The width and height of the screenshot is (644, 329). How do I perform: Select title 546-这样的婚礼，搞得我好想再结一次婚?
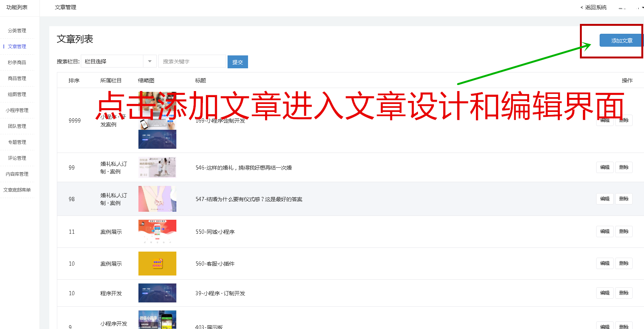coord(243,168)
